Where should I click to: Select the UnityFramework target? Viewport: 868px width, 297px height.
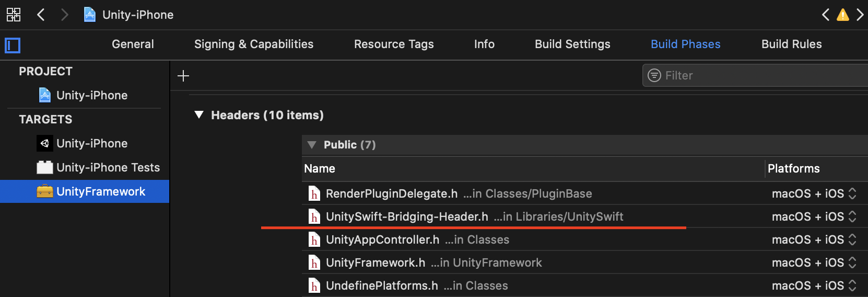[85, 191]
